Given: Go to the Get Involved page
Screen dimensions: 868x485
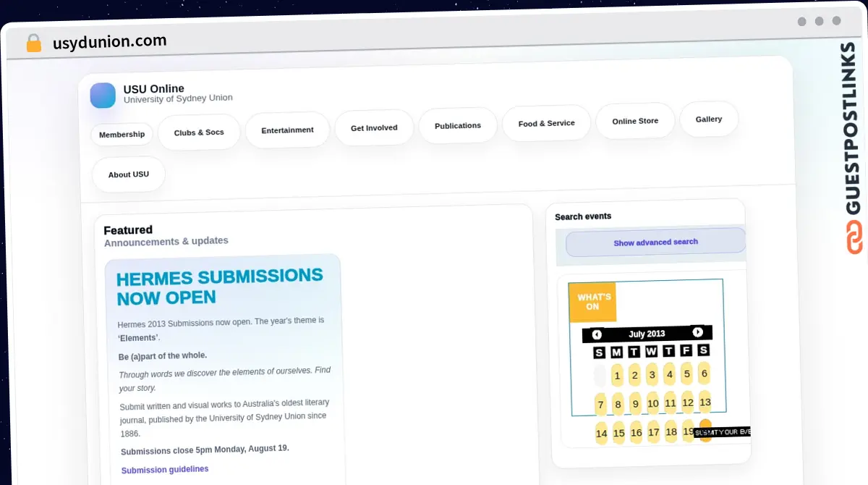Looking at the screenshot, I should point(374,128).
